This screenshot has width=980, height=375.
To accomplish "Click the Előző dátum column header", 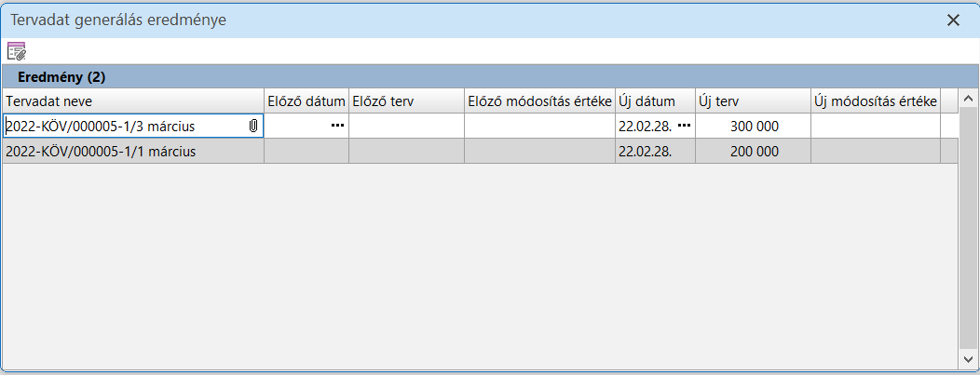I will click(306, 100).
